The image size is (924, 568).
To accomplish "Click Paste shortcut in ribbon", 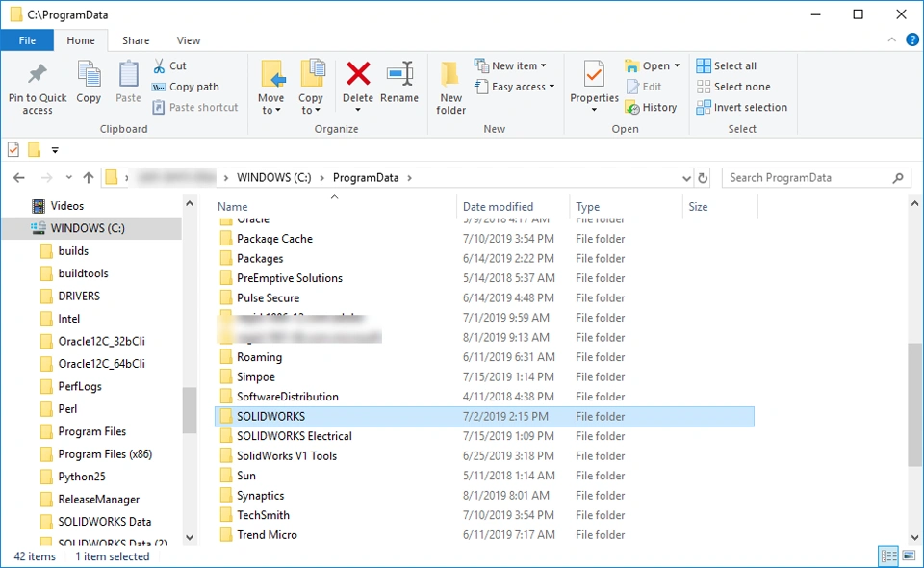I will pos(195,107).
